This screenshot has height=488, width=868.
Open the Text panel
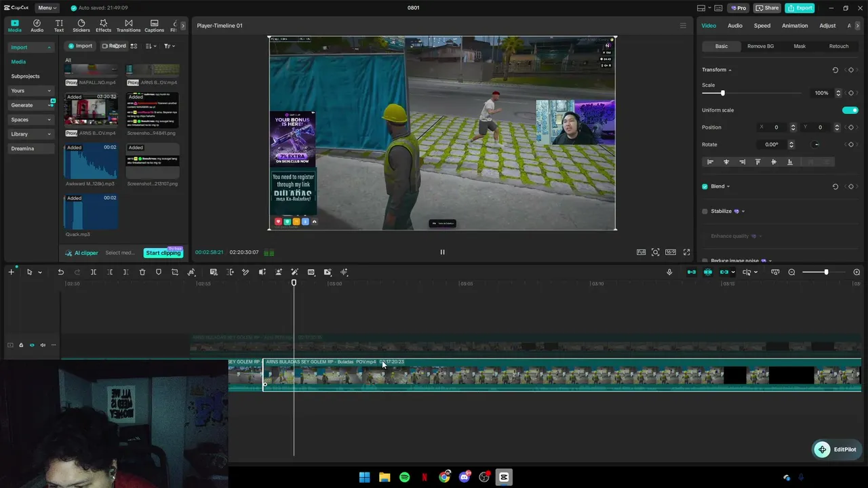point(59,26)
